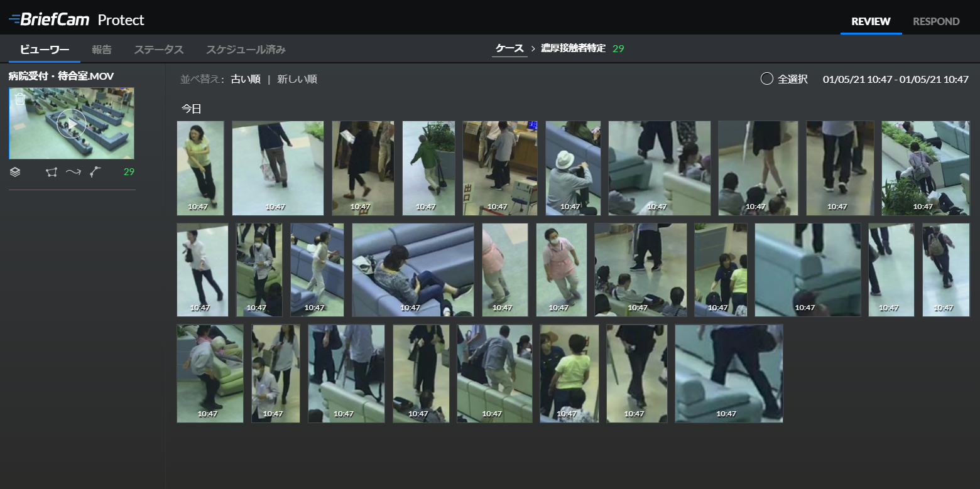Sort by 古い順

tap(246, 79)
